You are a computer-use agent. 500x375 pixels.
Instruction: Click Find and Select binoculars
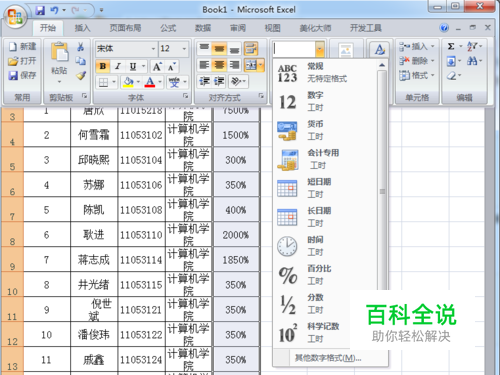[x=472, y=61]
